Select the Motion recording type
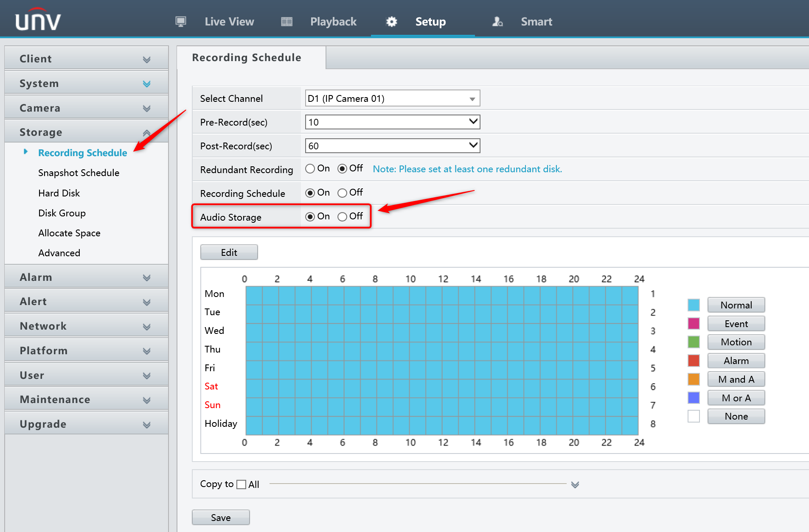The image size is (809, 532). (x=736, y=342)
